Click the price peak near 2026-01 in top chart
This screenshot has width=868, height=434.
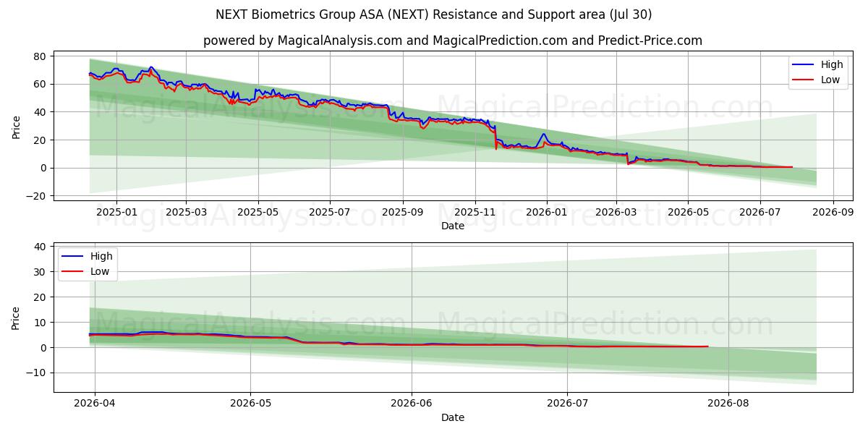[x=543, y=134]
